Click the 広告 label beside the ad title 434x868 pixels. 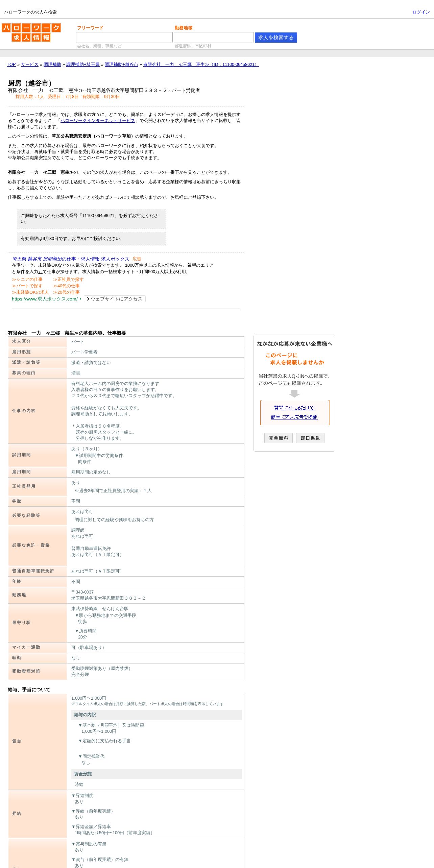(137, 259)
